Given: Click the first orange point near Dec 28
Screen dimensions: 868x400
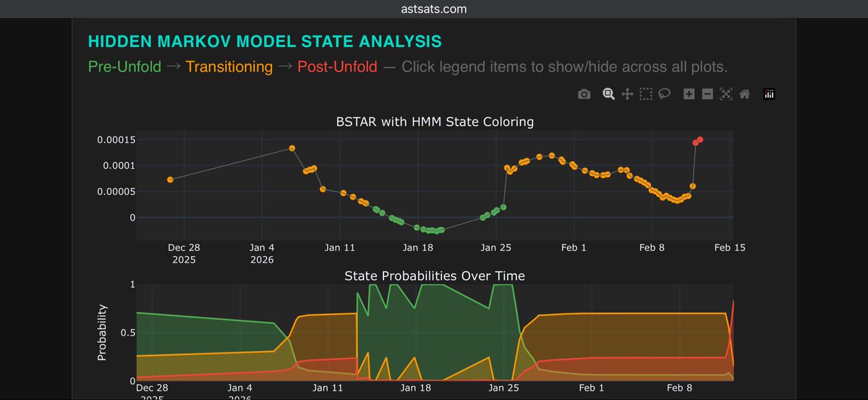Looking at the screenshot, I should pos(170,179).
